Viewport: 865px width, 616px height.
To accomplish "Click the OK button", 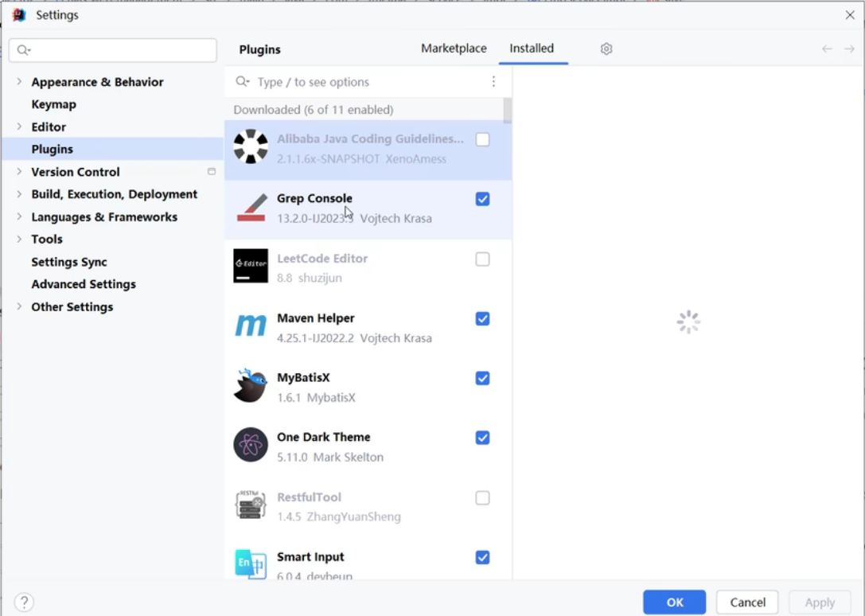I will coord(674,602).
